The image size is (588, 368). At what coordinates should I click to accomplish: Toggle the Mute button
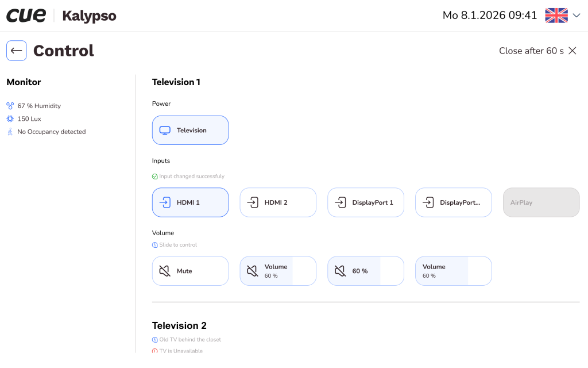(x=190, y=271)
